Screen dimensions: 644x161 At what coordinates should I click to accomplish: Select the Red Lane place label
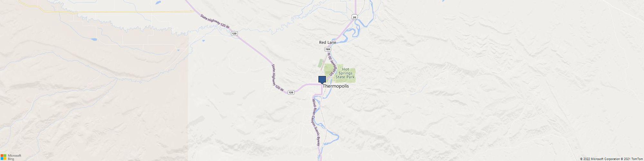pyautogui.click(x=327, y=42)
